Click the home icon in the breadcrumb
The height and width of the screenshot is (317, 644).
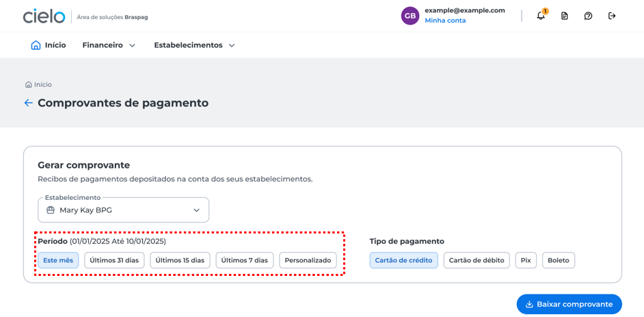point(28,85)
